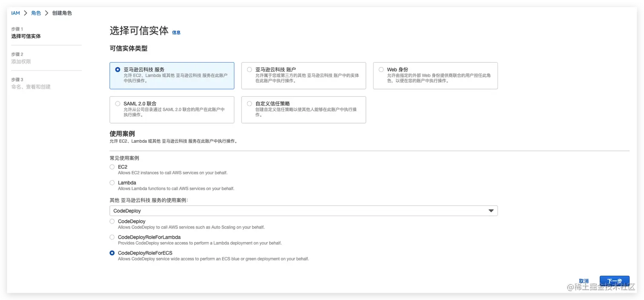The width and height of the screenshot is (644, 300).
Task: Select the 亚马逊云科技 账户 entity option
Action: [250, 69]
